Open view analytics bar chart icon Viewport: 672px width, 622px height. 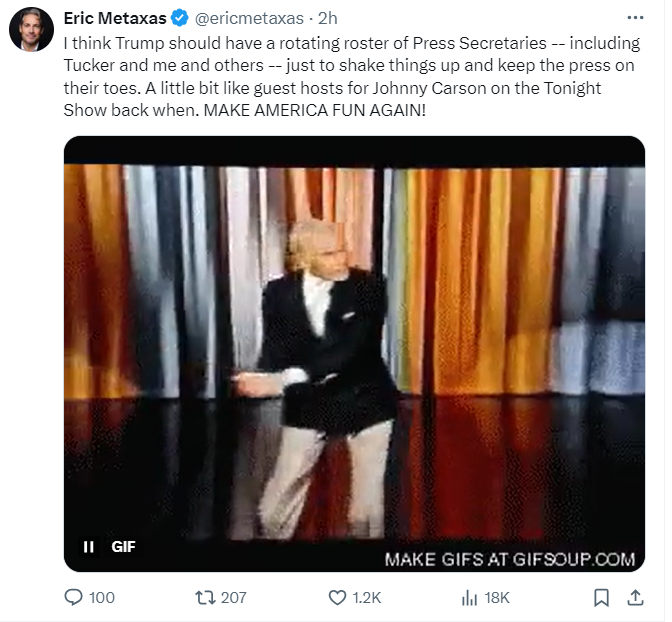point(469,597)
